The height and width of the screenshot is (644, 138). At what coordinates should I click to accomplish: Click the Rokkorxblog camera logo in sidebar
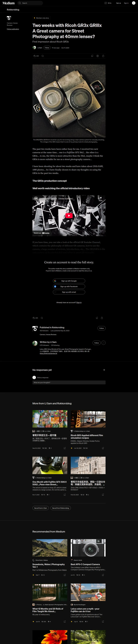(9, 18)
